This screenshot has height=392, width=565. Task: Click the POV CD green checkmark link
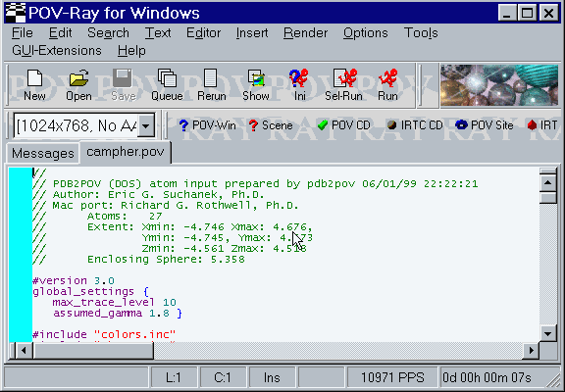(343, 125)
